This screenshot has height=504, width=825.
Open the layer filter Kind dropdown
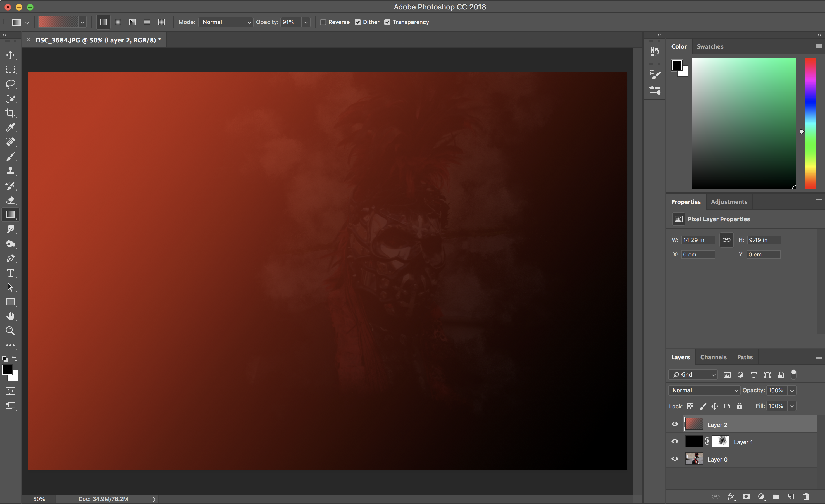coord(693,375)
